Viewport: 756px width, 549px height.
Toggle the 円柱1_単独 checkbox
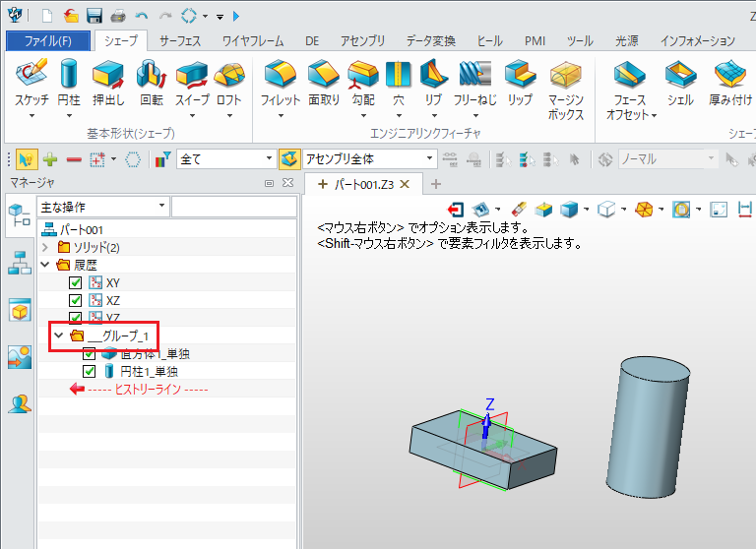(89, 371)
